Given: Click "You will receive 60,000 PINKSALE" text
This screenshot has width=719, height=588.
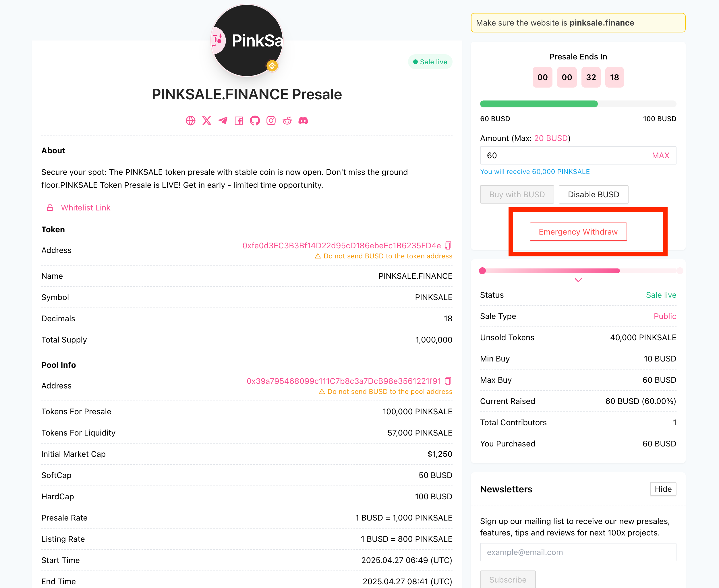Looking at the screenshot, I should click(x=535, y=172).
